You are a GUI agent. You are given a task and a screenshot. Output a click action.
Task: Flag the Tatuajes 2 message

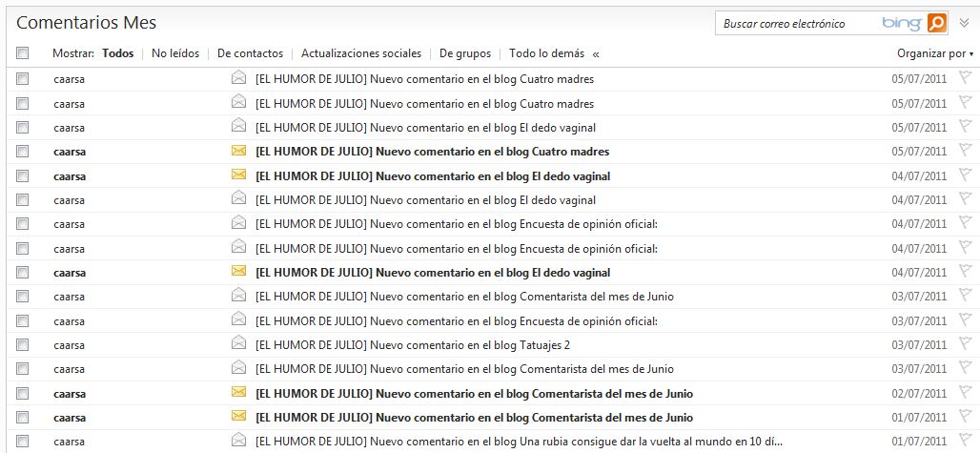[966, 344]
